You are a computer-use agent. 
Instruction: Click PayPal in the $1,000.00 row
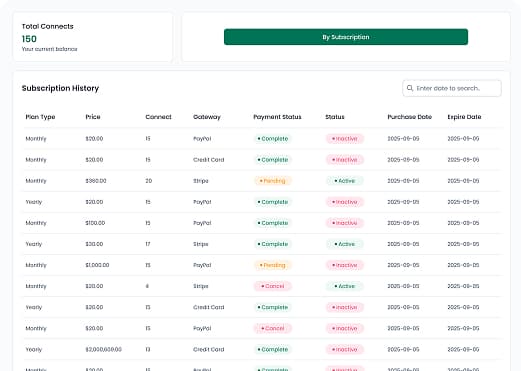(202, 265)
